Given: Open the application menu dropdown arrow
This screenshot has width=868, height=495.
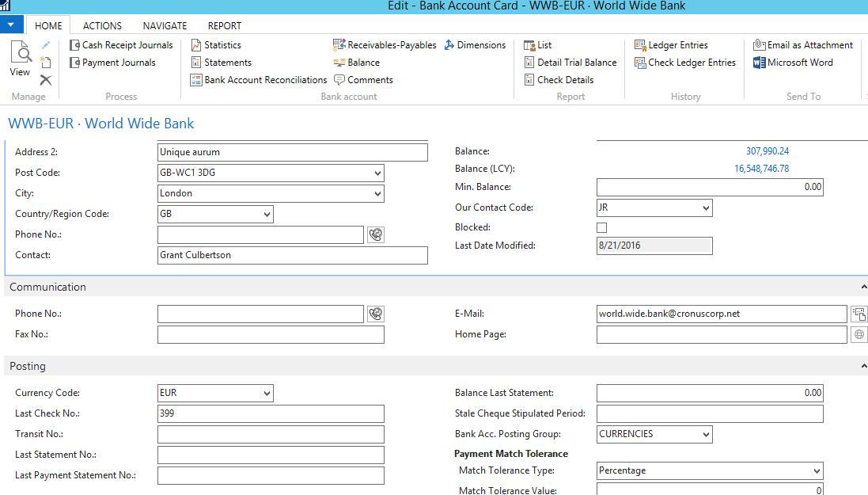Looking at the screenshot, I should pyautogui.click(x=11, y=25).
